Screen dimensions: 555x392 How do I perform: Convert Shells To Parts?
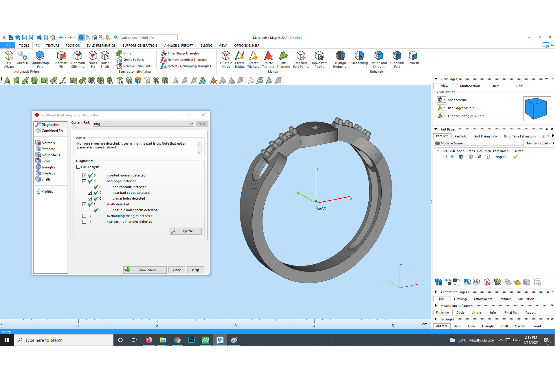(x=130, y=60)
